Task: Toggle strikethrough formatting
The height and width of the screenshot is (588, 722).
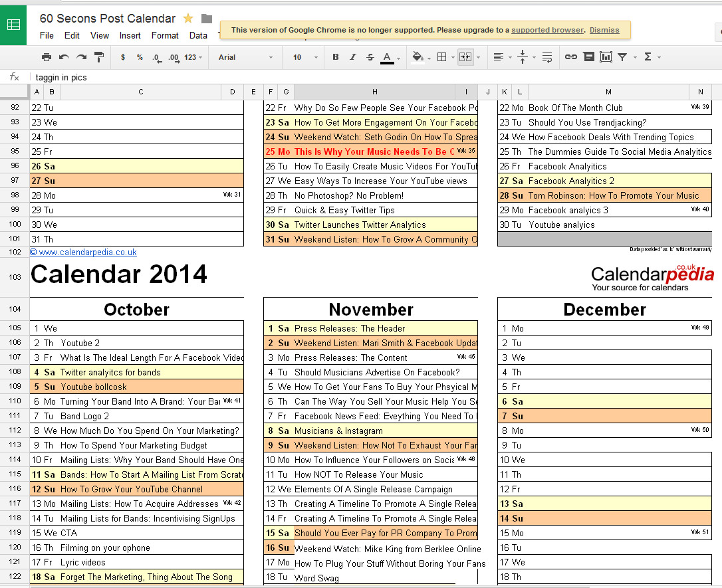Action: coord(370,57)
